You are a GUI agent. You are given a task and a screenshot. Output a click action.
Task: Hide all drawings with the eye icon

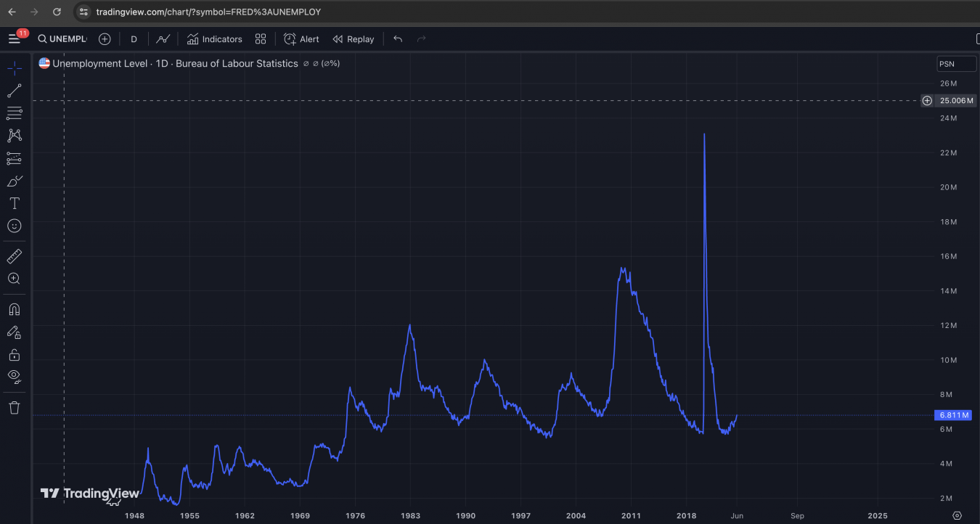[x=15, y=376]
